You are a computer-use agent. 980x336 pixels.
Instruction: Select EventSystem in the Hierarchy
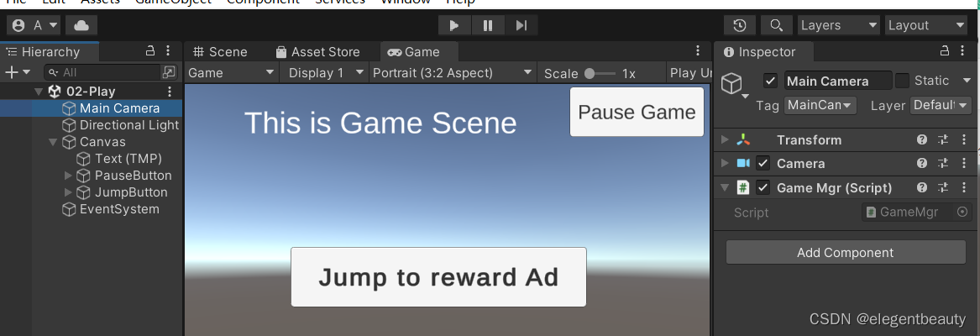coord(118,210)
